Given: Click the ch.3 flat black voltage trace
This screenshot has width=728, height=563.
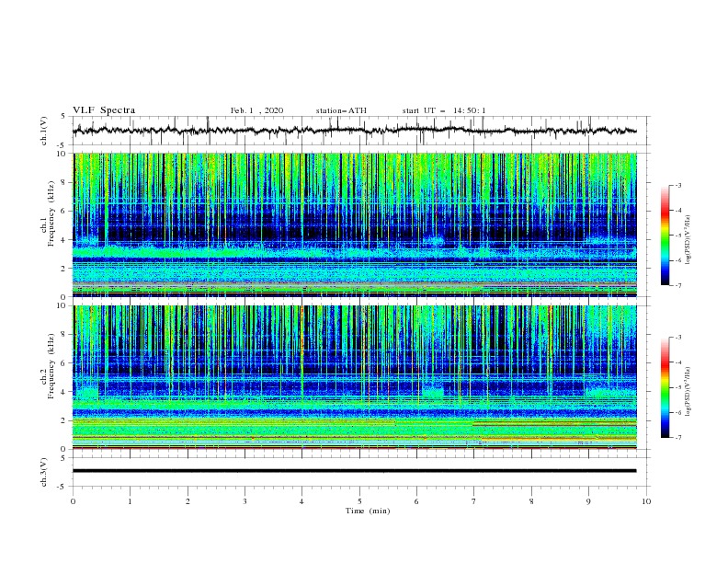Looking at the screenshot, I should [354, 471].
